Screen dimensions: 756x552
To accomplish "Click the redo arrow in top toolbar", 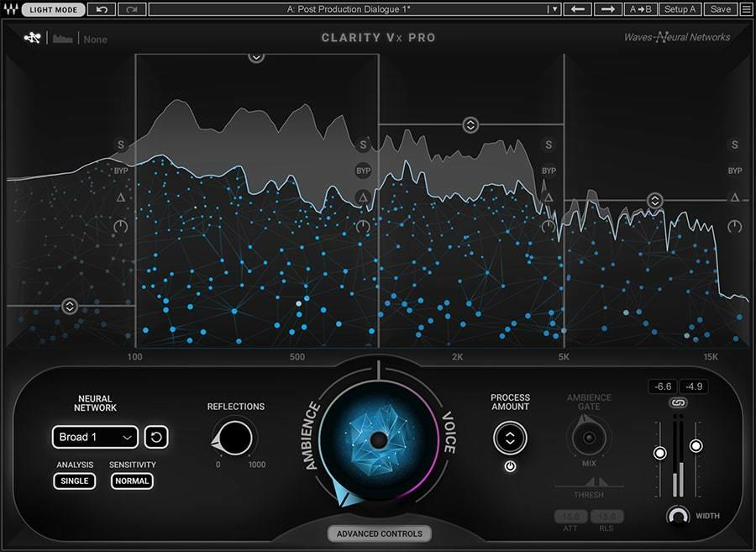I will pos(131,9).
